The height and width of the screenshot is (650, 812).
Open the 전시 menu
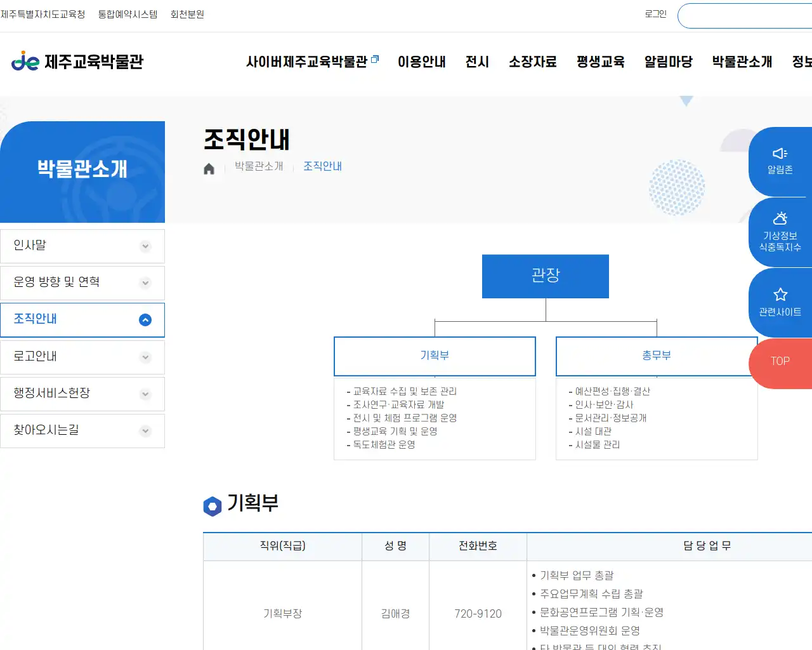[x=477, y=62]
